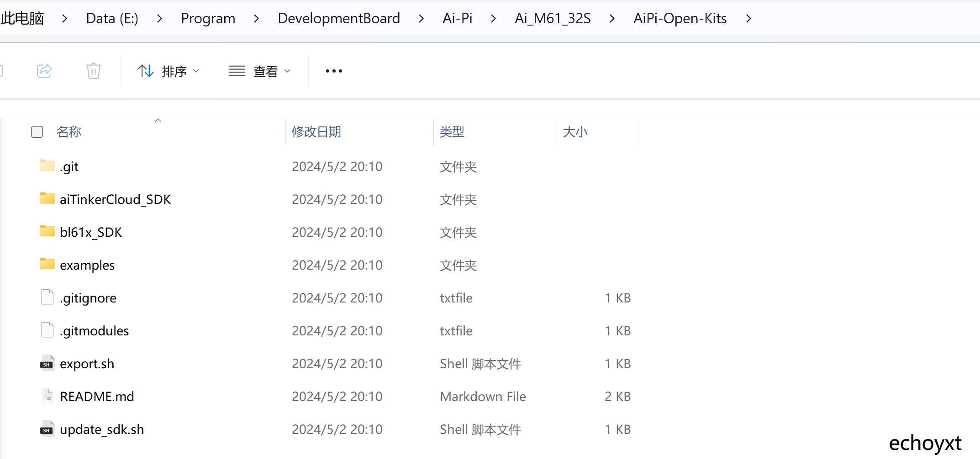Open the View (查看) dropdown
Image resolution: width=980 pixels, height=459 pixels.
(259, 71)
